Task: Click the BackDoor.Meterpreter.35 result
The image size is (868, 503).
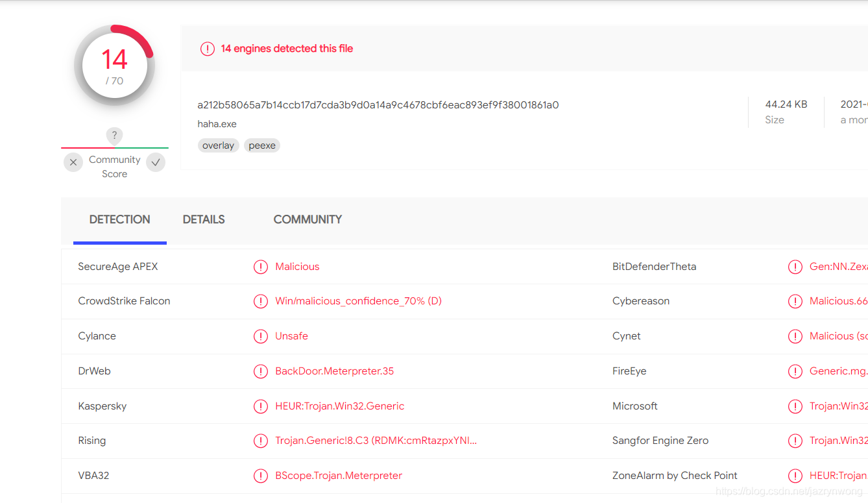Action: coord(334,371)
